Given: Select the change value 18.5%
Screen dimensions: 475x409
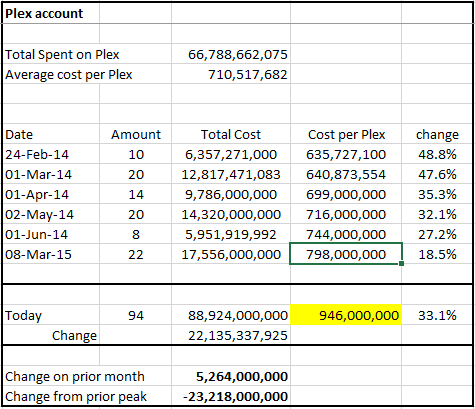Looking at the screenshot, I should click(437, 254).
